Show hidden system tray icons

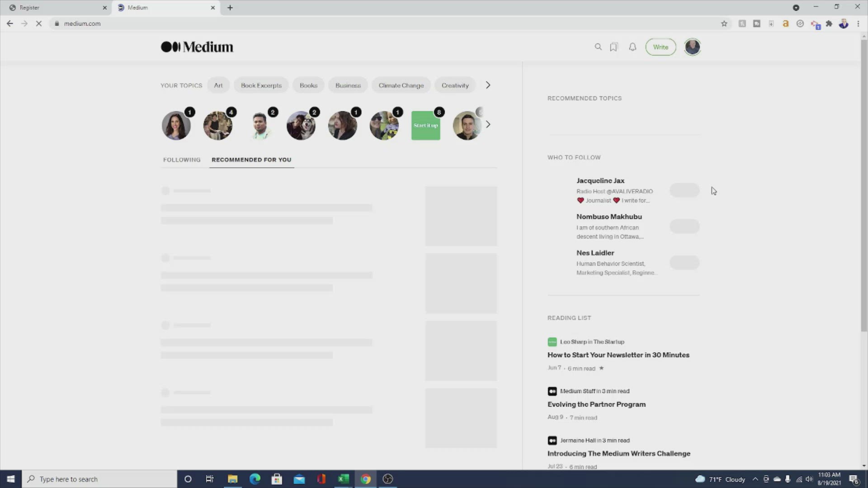(755, 479)
